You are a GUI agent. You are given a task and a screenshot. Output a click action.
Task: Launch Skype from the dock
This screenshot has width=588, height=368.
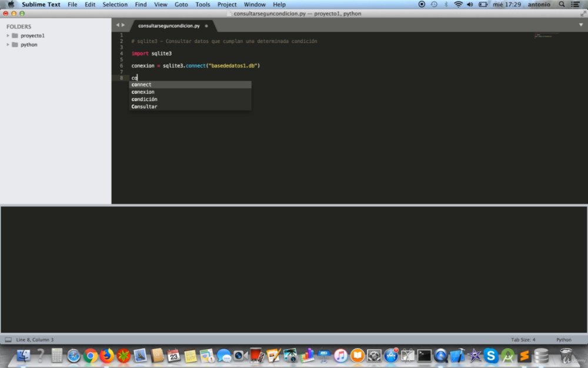(491, 356)
